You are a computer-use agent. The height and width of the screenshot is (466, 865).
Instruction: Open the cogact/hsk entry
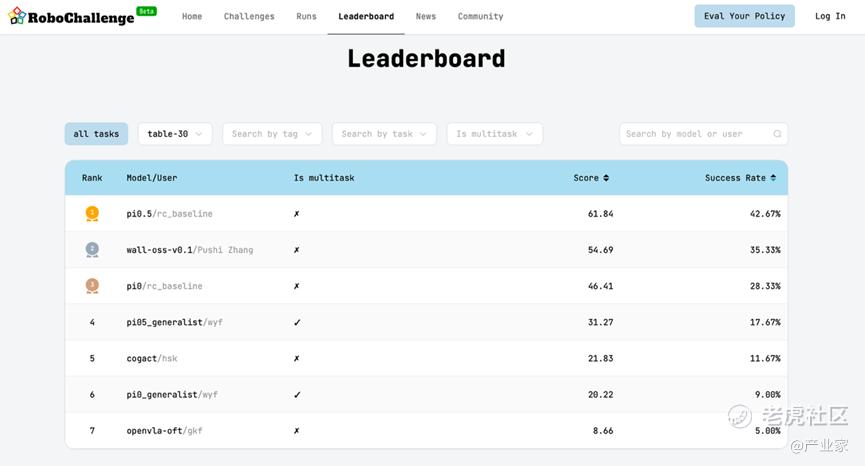tap(152, 358)
